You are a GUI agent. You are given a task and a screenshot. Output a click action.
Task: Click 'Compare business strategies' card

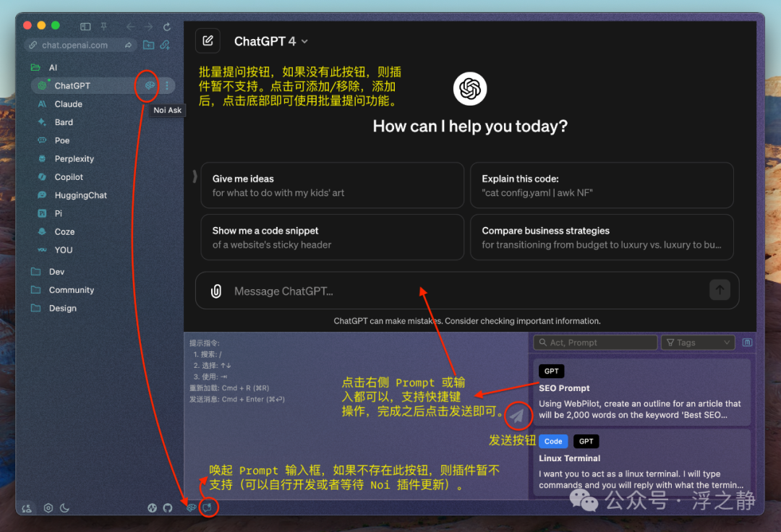[602, 237]
